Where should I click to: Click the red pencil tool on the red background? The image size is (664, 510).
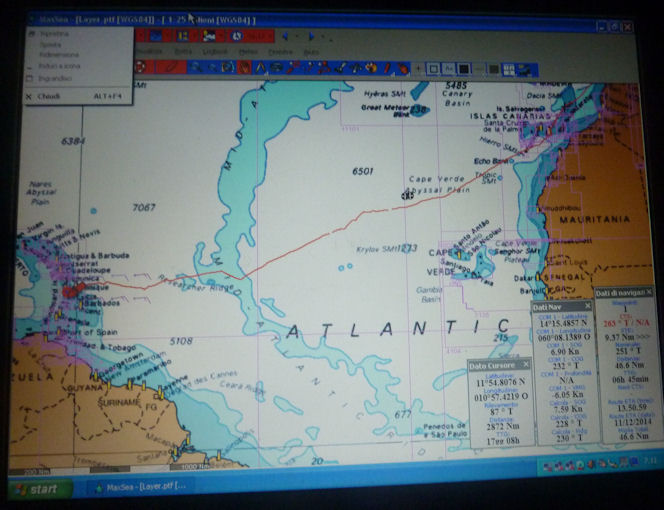(171, 67)
